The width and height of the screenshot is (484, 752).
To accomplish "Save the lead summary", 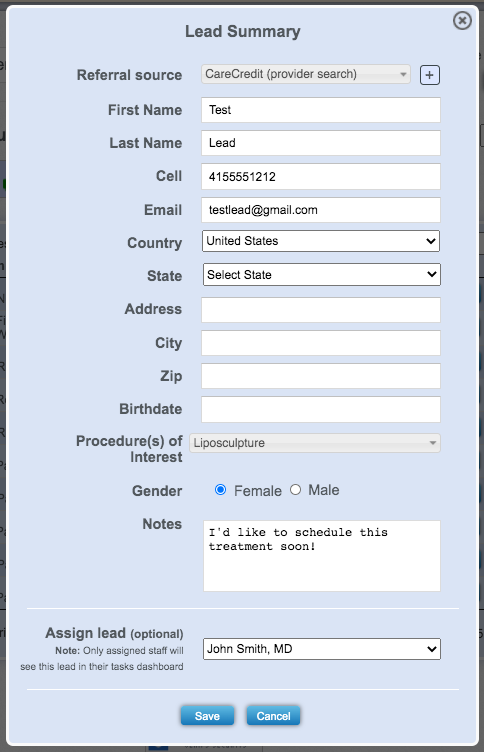I will pos(207,716).
